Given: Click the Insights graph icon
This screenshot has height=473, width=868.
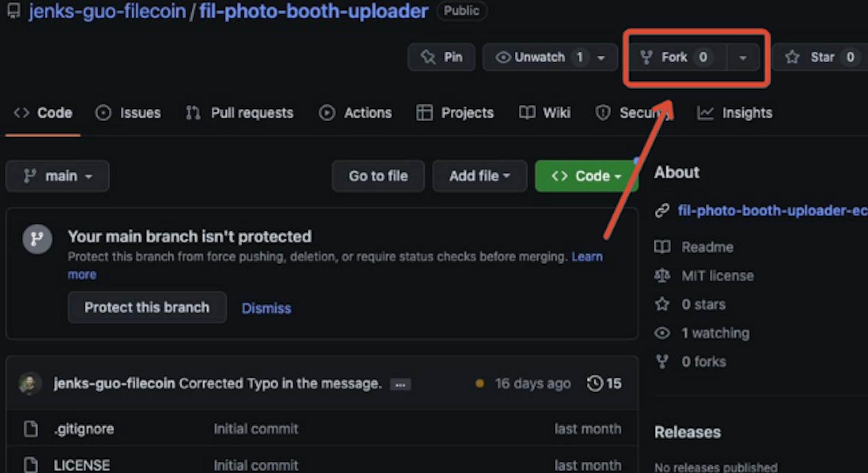Looking at the screenshot, I should tap(705, 113).
